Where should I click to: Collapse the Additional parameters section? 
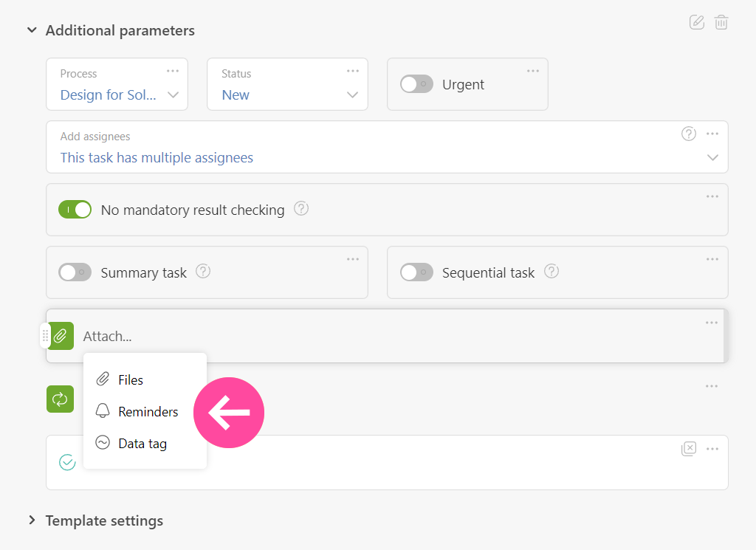pyautogui.click(x=32, y=30)
